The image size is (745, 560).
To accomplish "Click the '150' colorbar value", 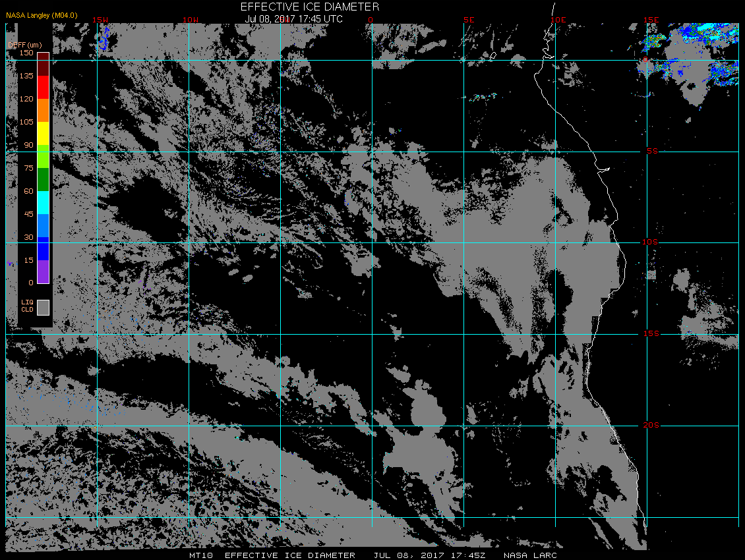I will pyautogui.click(x=26, y=53).
